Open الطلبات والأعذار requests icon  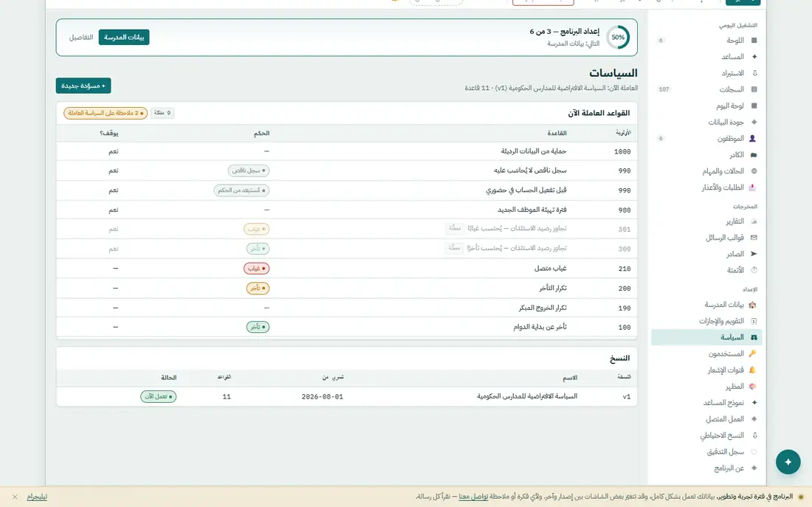coord(752,187)
